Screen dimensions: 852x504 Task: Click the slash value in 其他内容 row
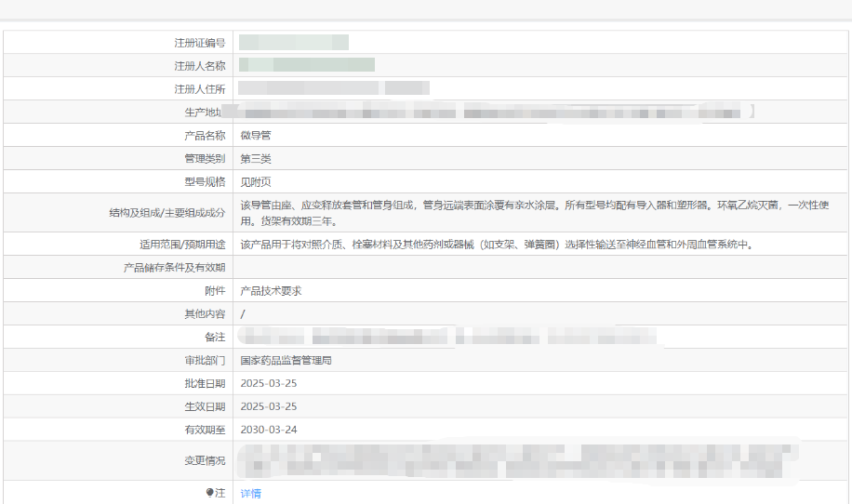pos(243,313)
